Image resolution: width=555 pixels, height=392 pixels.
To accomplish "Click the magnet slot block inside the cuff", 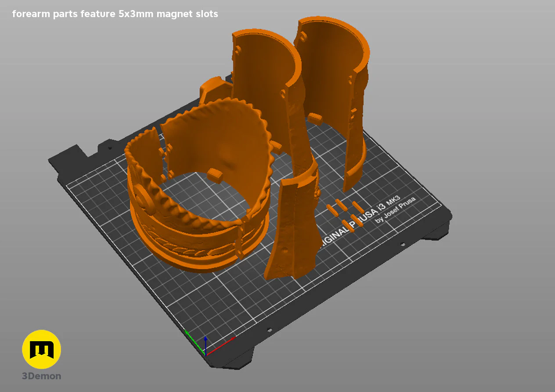I will 214,175.
